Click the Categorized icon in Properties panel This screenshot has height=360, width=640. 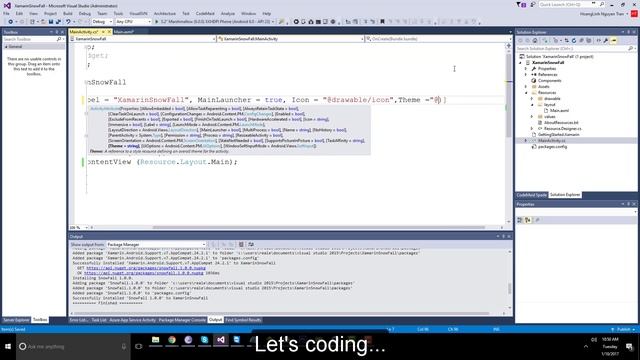tap(520, 220)
